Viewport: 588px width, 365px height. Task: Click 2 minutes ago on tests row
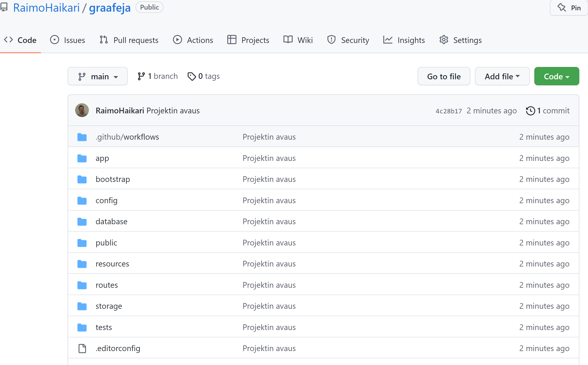(544, 327)
